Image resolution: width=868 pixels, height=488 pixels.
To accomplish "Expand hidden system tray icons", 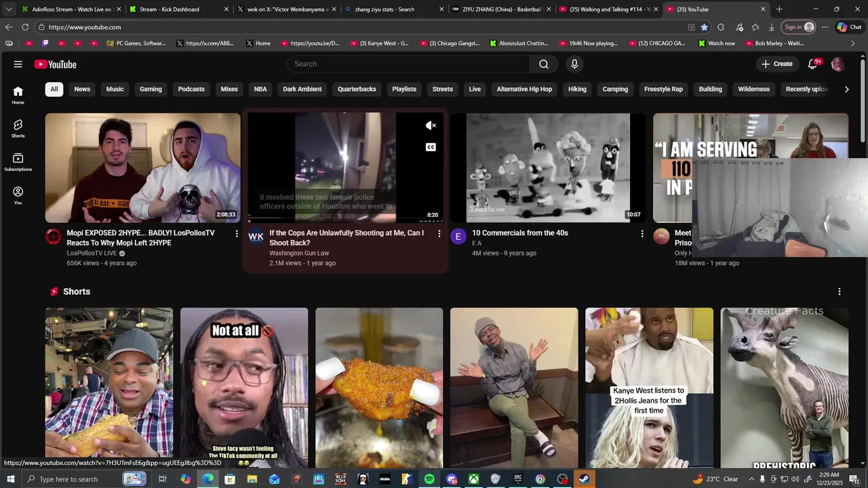I will tap(751, 479).
